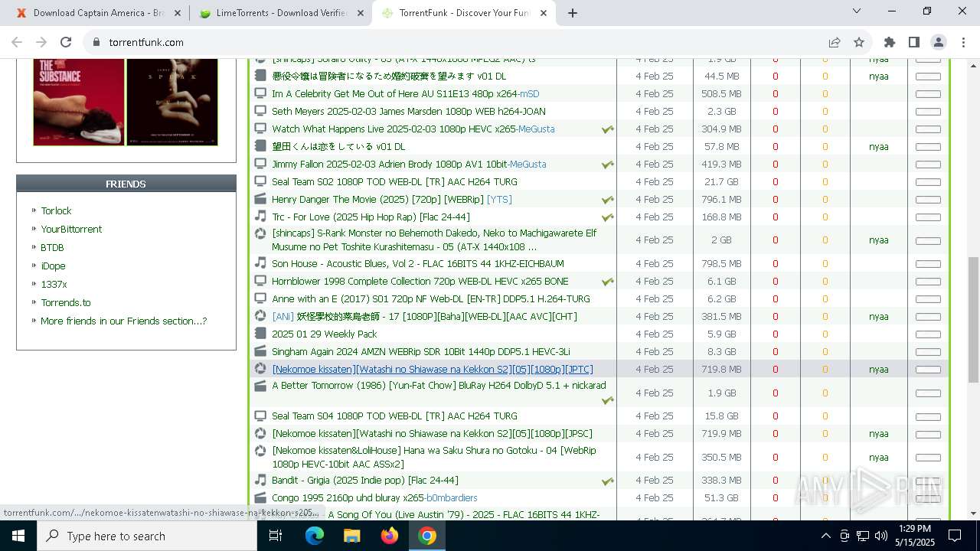Open More friends in our Friends section
Screen dimensions: 980x551
[123, 321]
